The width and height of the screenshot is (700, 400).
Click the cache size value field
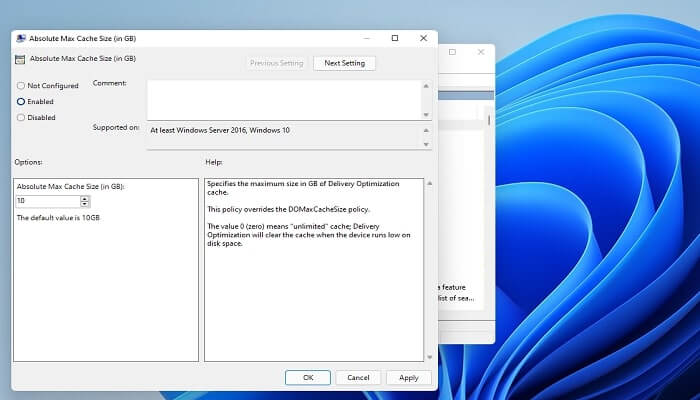tap(47, 201)
